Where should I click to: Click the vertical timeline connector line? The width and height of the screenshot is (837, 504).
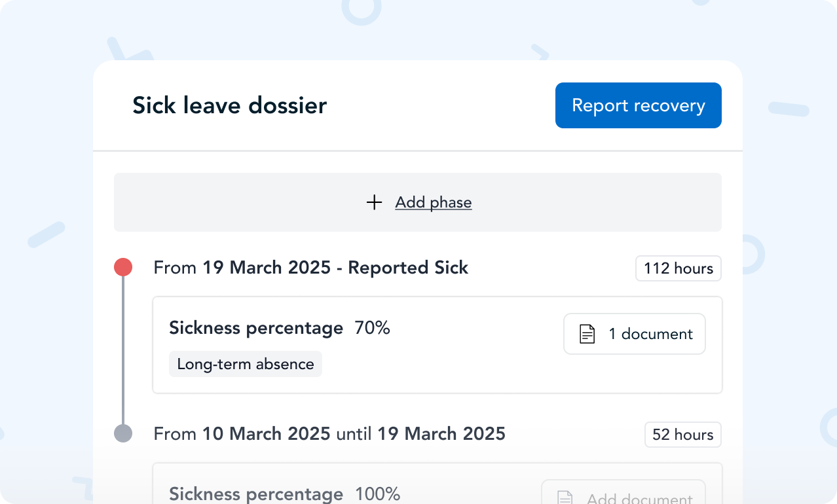[123, 350]
